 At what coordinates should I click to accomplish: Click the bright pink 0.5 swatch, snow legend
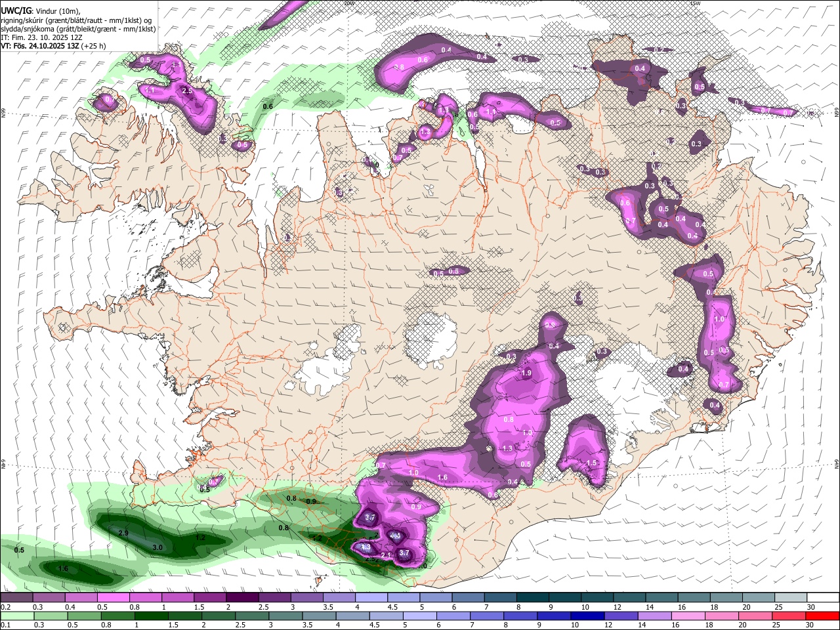pyautogui.click(x=114, y=597)
